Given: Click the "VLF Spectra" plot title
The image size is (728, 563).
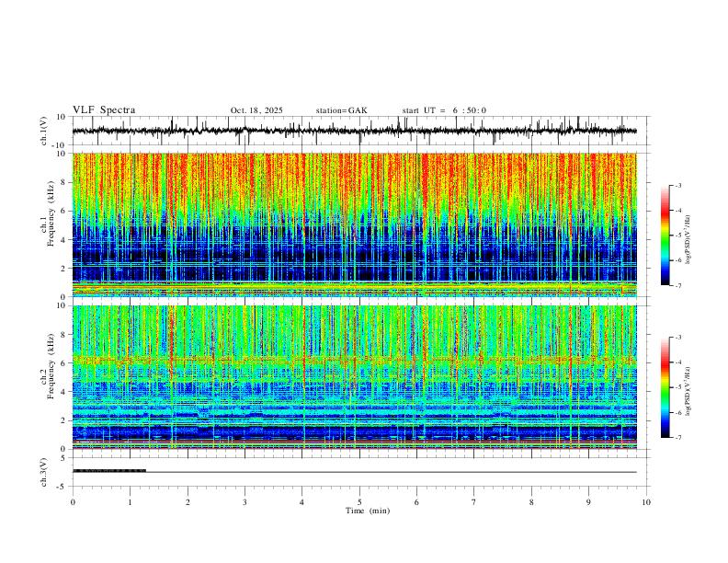Looking at the screenshot, I should click(x=104, y=110).
